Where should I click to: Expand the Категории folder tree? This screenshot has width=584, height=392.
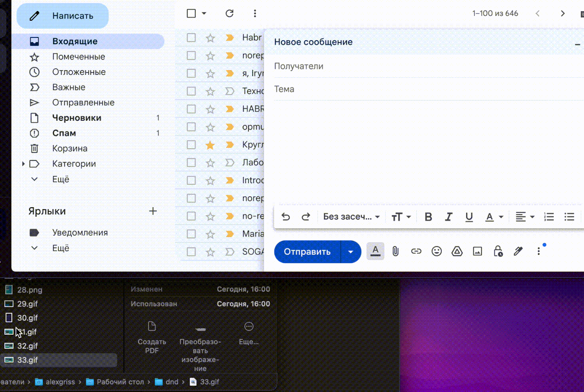click(23, 164)
